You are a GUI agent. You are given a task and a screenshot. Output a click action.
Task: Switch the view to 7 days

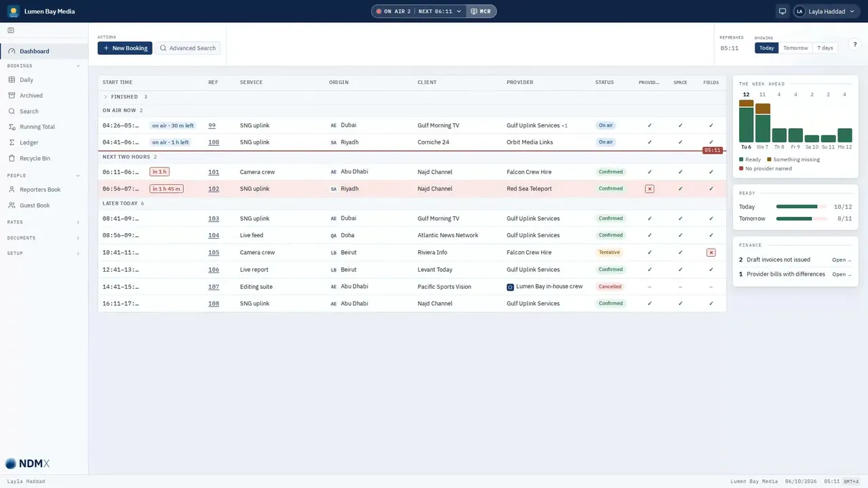(825, 48)
